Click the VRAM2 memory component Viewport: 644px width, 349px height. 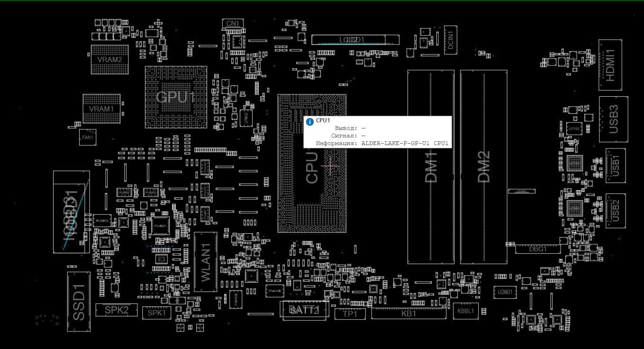[x=110, y=60]
